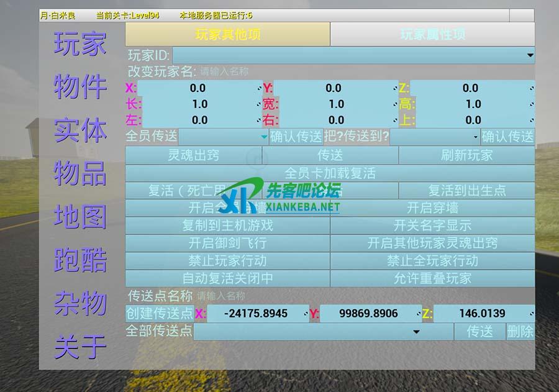Open the 玩家ID dropdown list

tap(529, 55)
